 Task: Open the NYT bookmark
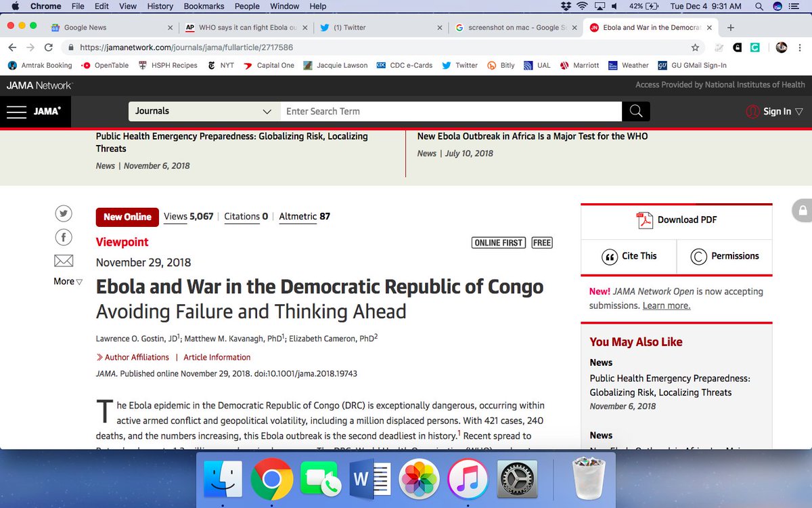point(221,66)
